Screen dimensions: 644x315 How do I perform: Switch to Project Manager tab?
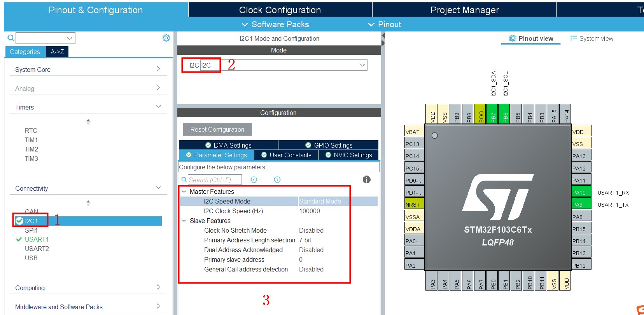pos(464,10)
